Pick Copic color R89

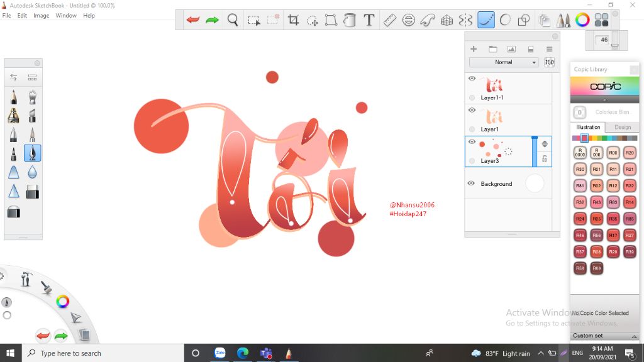point(596,268)
